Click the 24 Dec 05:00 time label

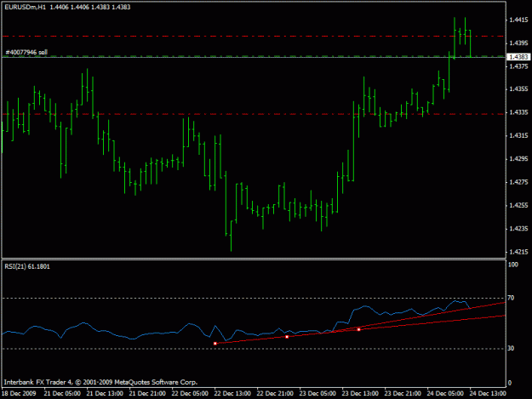[x=445, y=394]
